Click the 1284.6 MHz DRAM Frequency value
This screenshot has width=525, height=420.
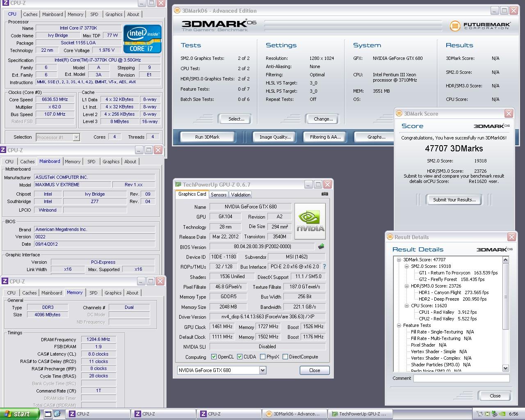coord(98,340)
